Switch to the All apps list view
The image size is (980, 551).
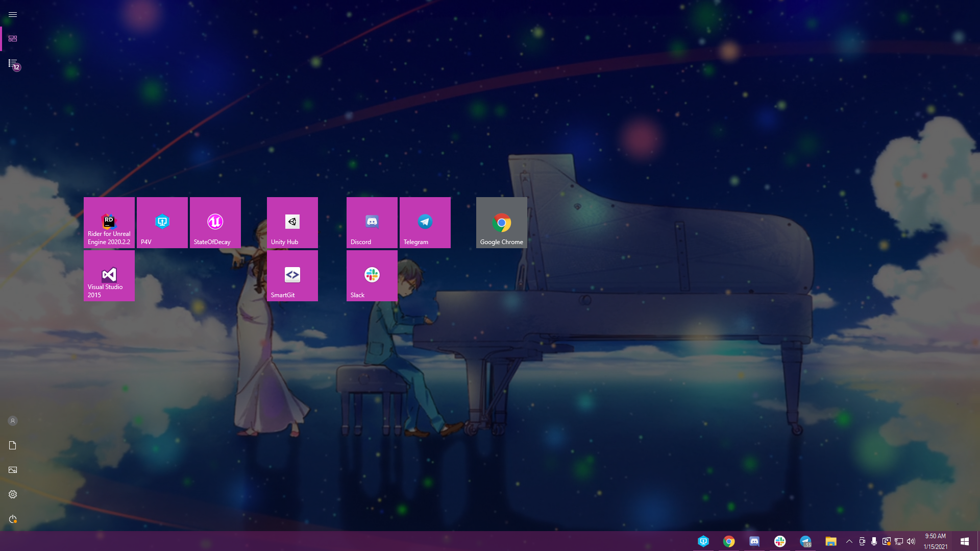13,63
